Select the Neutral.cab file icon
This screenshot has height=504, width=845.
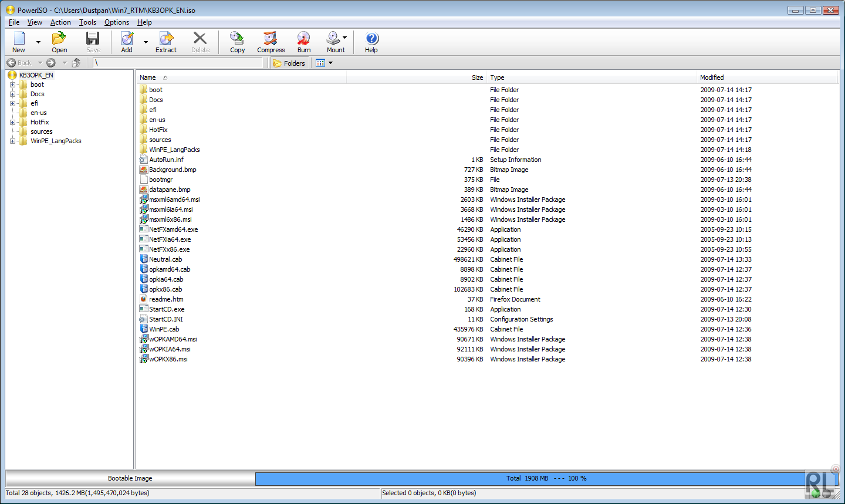click(x=144, y=259)
